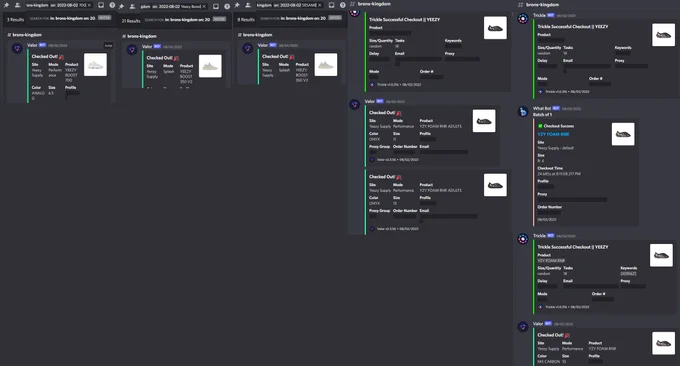
Task: Open the What Bot username
Action: click(x=542, y=108)
